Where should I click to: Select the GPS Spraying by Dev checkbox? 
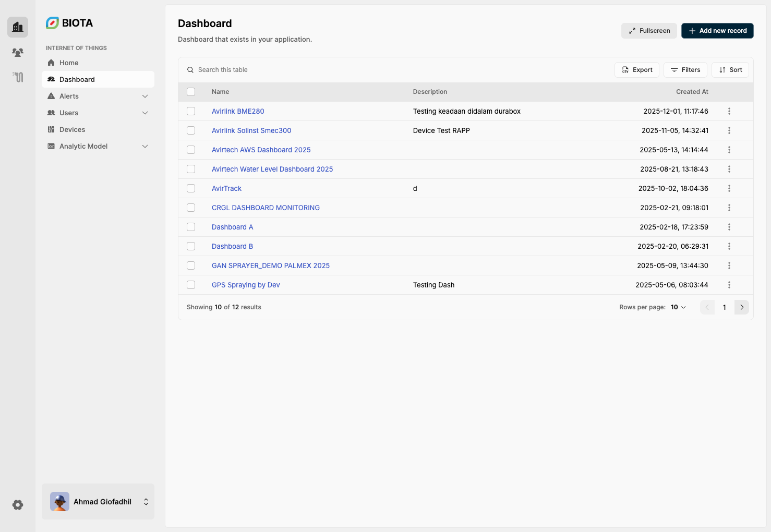pyautogui.click(x=191, y=285)
